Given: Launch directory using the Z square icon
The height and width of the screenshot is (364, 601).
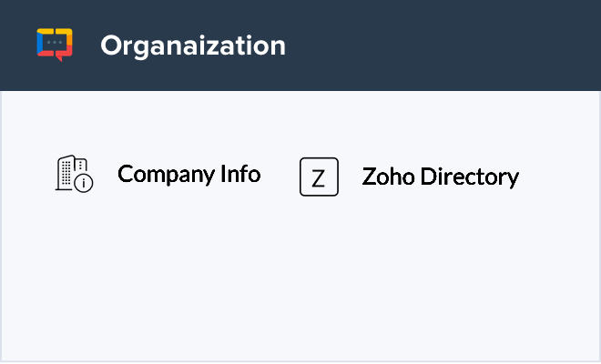Looking at the screenshot, I should point(319,177).
